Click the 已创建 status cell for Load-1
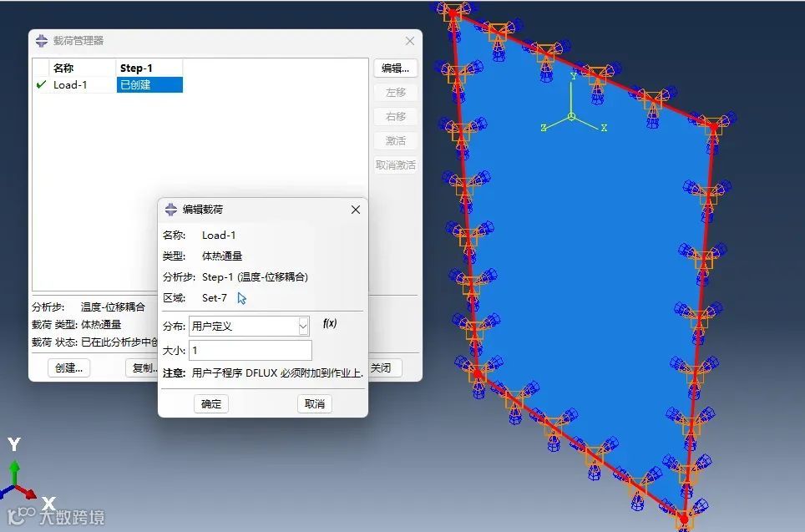 click(x=149, y=84)
